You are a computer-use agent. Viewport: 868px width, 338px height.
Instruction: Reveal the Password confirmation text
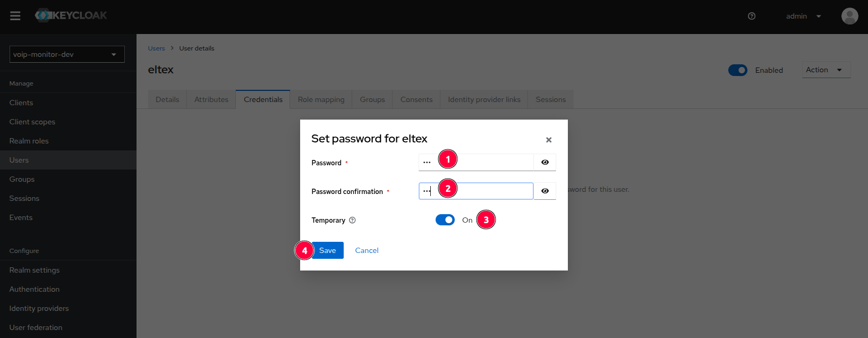(x=544, y=191)
